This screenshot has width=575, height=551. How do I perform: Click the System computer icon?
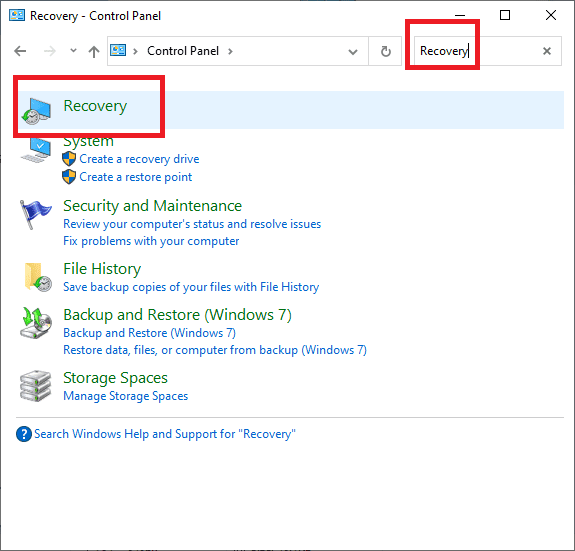tap(36, 150)
